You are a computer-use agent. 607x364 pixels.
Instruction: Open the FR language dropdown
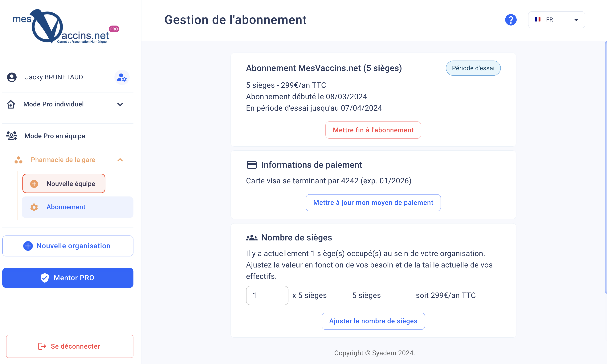(x=556, y=20)
